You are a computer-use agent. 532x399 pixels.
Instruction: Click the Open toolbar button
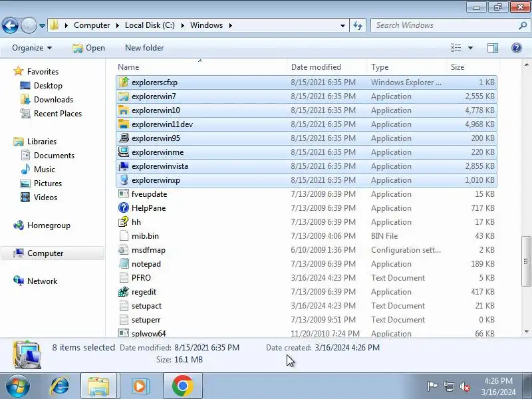coord(89,48)
